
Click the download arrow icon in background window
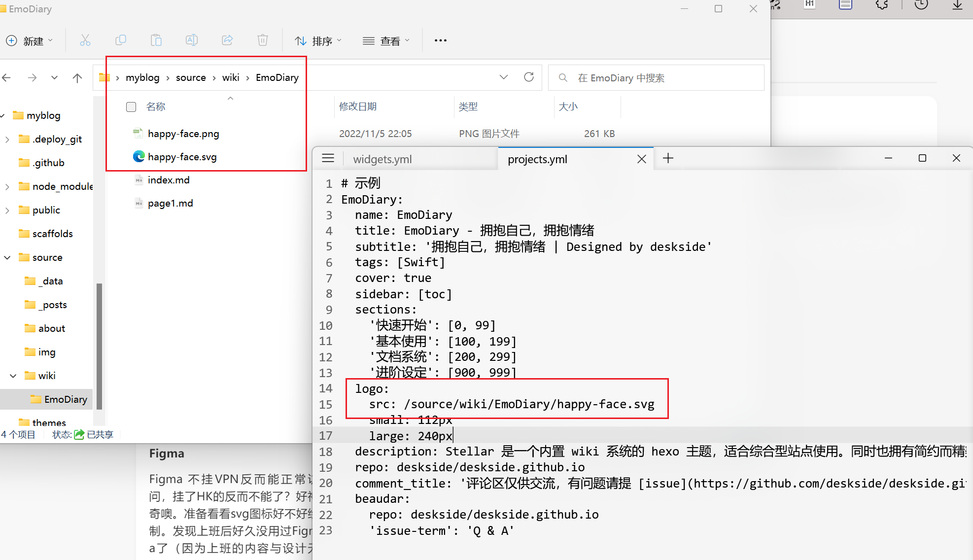click(957, 5)
